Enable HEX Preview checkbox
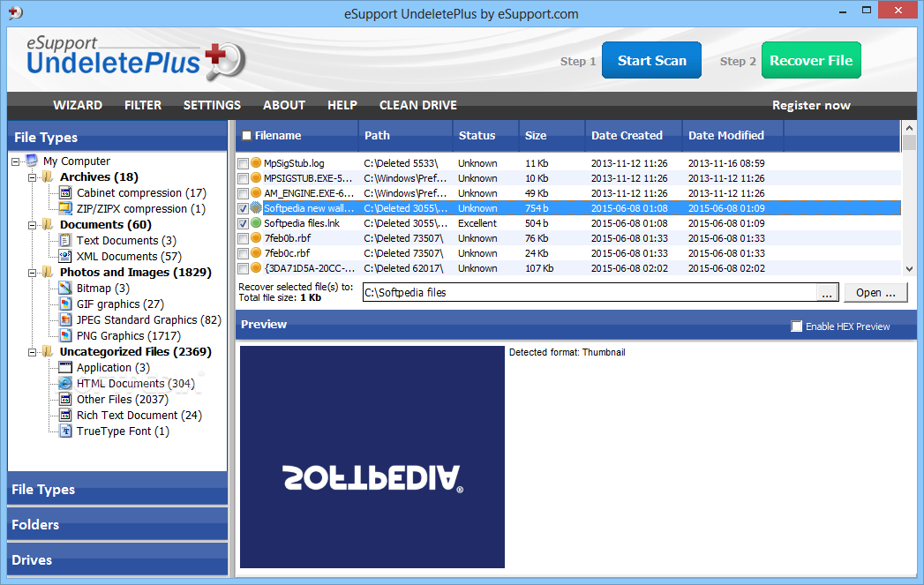 [x=796, y=326]
